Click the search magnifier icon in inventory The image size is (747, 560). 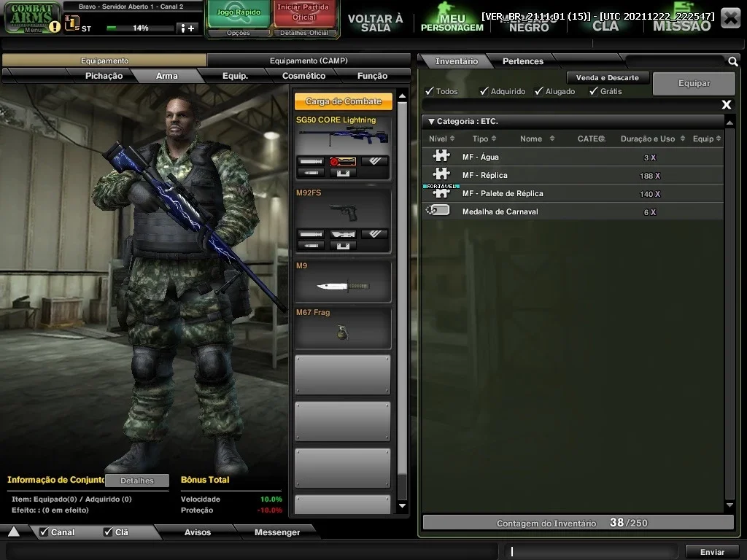(x=732, y=61)
